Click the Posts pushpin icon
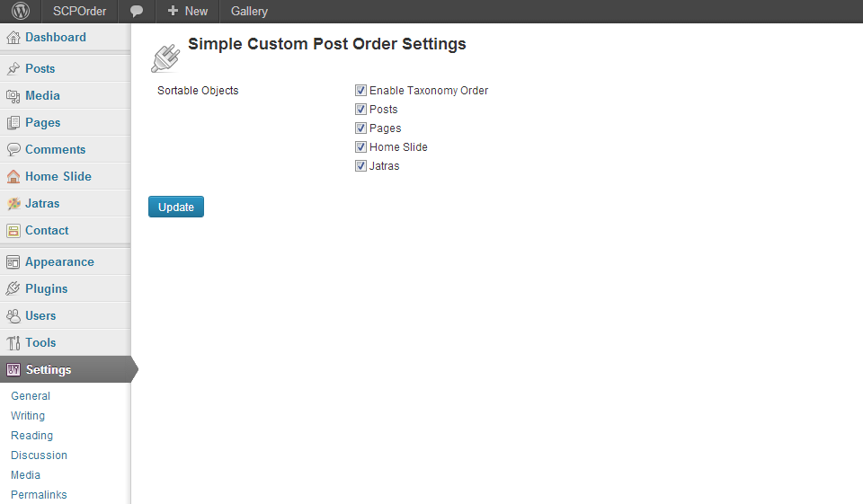Screen dimensions: 863x504 [13, 69]
